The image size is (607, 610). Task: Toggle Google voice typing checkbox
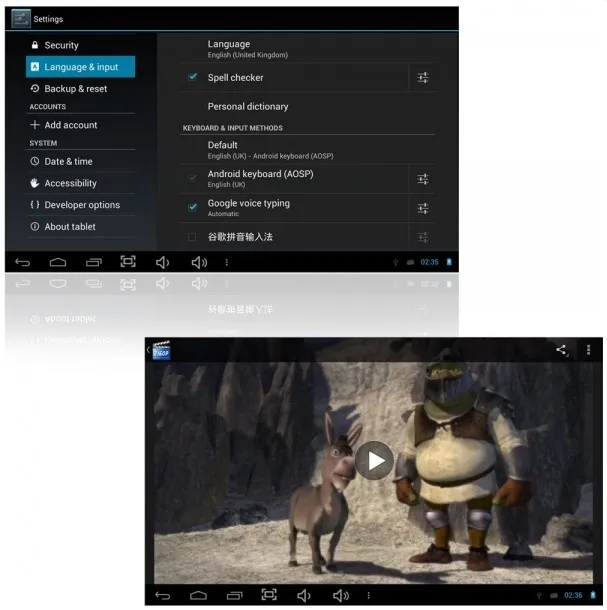click(x=192, y=207)
